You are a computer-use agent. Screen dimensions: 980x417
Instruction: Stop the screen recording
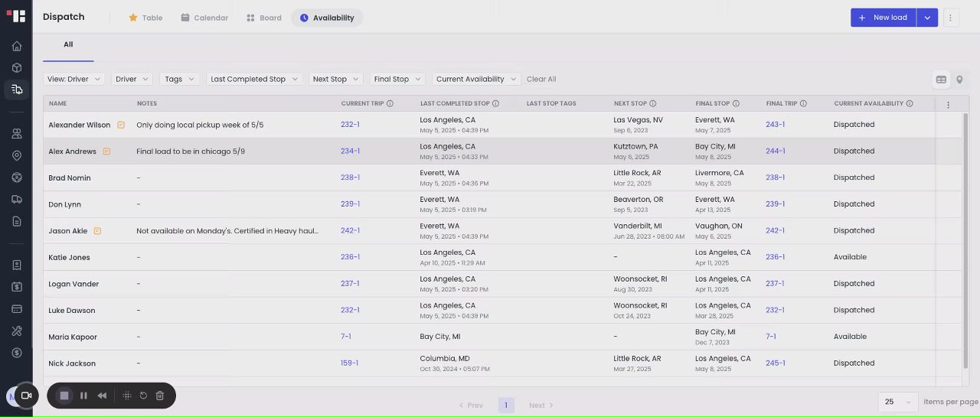(x=64, y=396)
